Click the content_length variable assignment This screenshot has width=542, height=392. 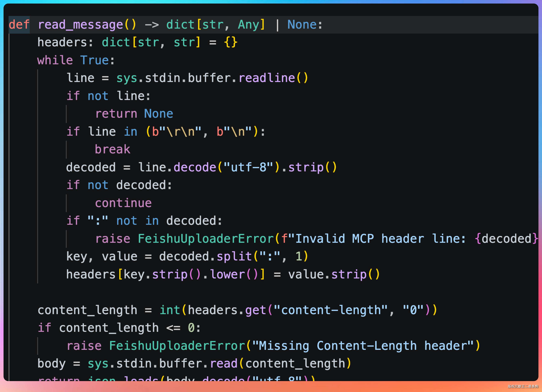[x=87, y=310]
